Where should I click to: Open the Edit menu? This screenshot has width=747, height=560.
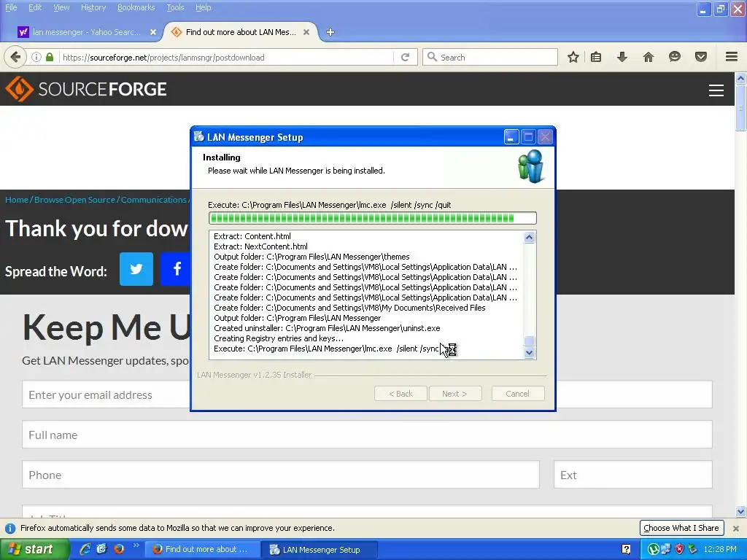coord(35,7)
